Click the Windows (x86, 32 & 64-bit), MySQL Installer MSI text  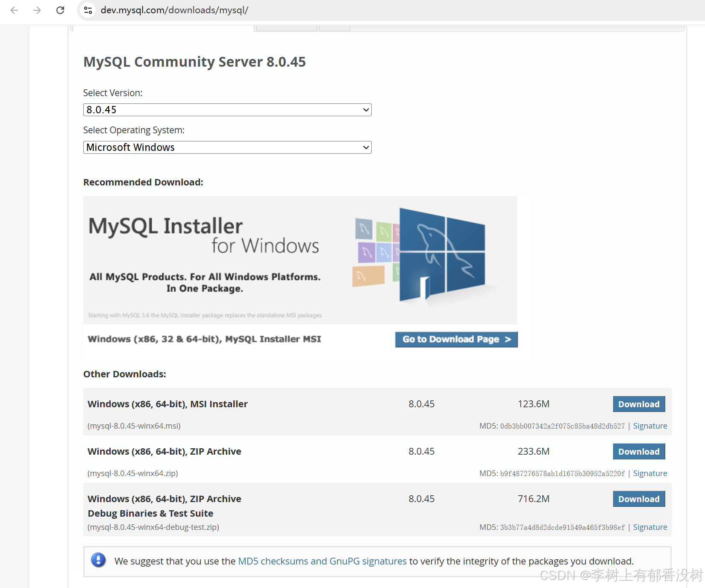(204, 339)
